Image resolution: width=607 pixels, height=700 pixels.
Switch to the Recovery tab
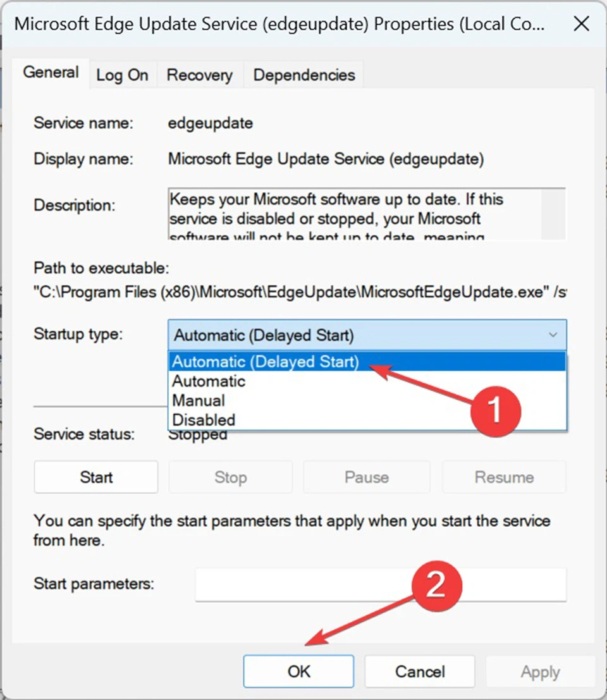[x=200, y=75]
